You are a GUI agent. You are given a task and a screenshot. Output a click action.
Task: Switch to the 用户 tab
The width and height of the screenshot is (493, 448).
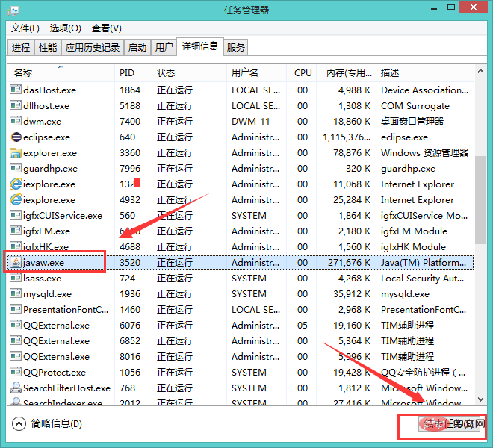(x=164, y=48)
